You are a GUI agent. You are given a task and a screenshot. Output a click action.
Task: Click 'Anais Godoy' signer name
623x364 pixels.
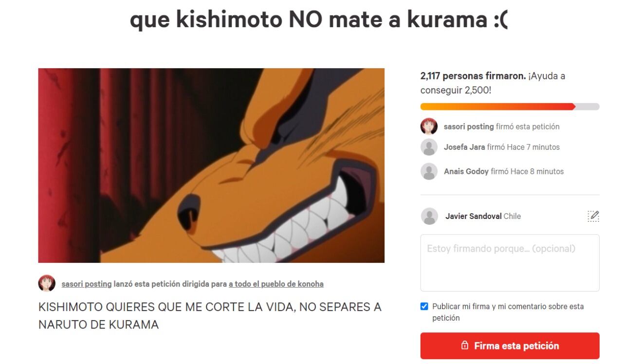pyautogui.click(x=466, y=171)
